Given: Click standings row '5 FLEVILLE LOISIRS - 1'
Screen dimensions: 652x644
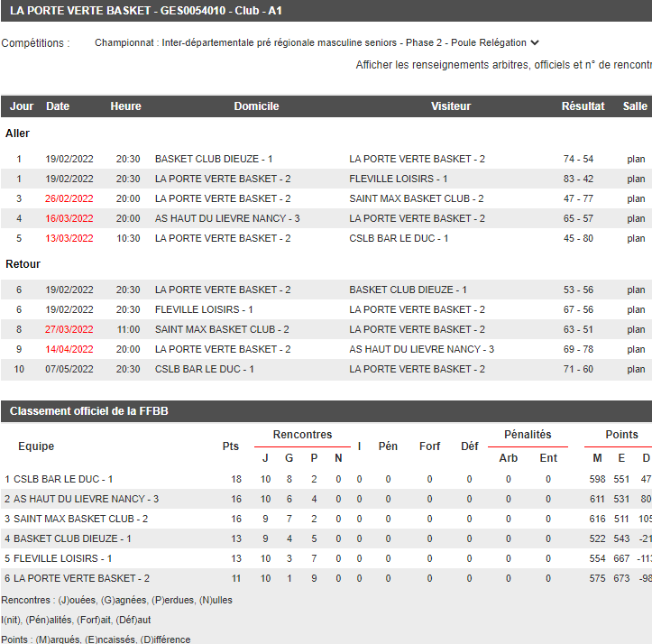Looking at the screenshot, I should click(x=326, y=558).
